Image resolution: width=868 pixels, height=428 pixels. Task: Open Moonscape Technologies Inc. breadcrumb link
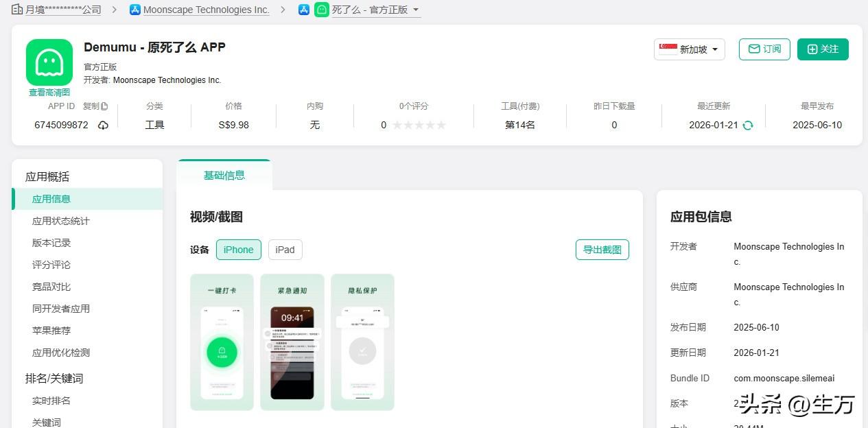tap(206, 10)
